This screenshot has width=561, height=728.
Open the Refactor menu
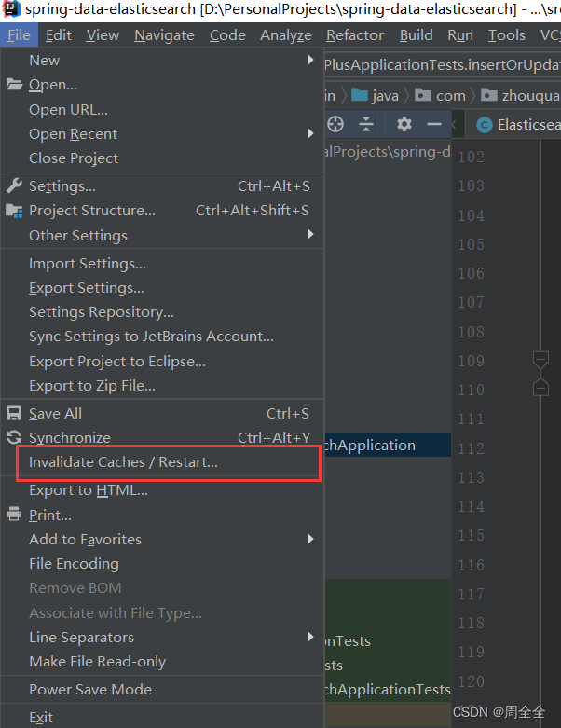click(355, 35)
